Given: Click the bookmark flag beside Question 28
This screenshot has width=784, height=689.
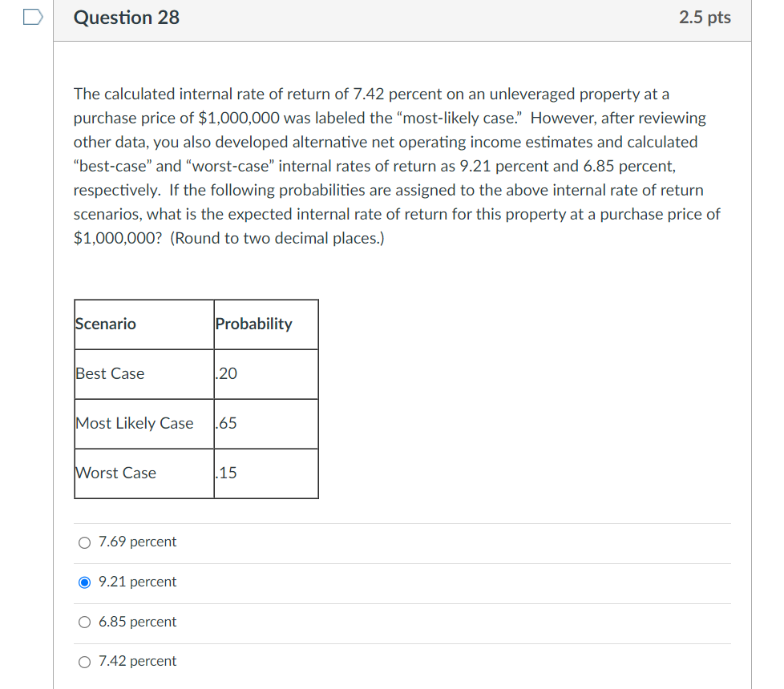Looking at the screenshot, I should pos(31,17).
